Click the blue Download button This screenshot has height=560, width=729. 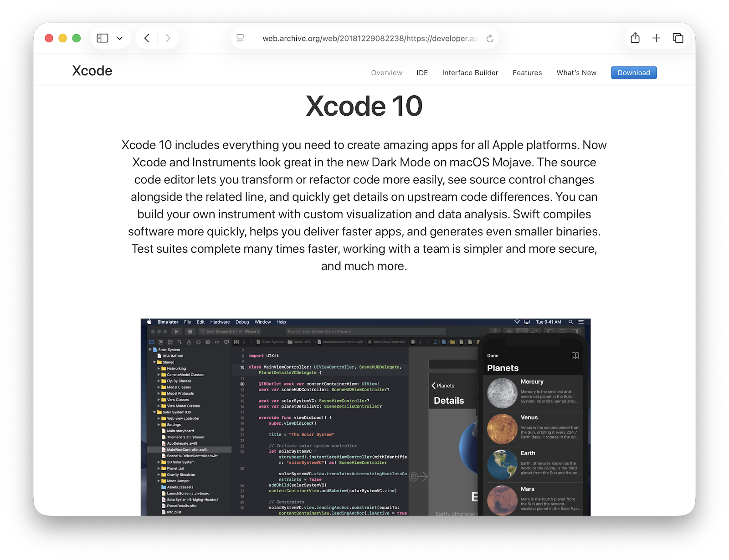pyautogui.click(x=634, y=73)
